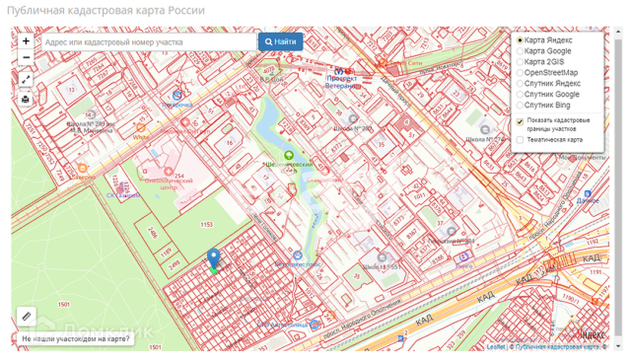The image size is (631, 364).
Task: Select Карта 2GIS base layer
Action: point(520,62)
